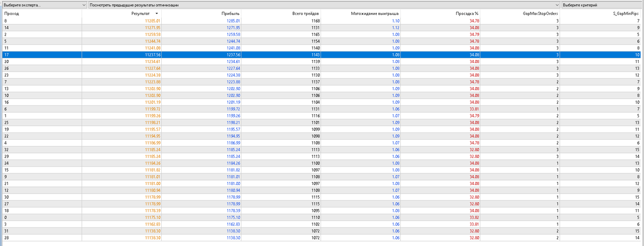This screenshot has height=246, width=644.
Task: Click expected payoff value 1.10
Action: point(396,20)
